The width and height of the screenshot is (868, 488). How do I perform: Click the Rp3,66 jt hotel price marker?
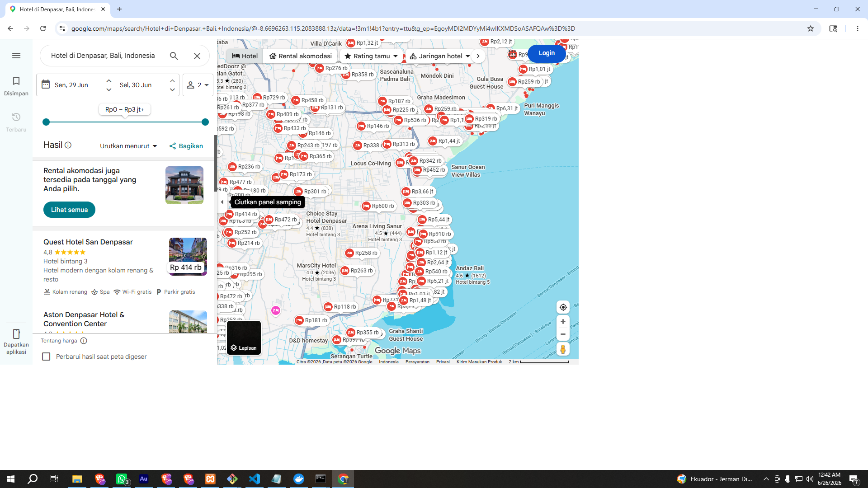pos(418,192)
